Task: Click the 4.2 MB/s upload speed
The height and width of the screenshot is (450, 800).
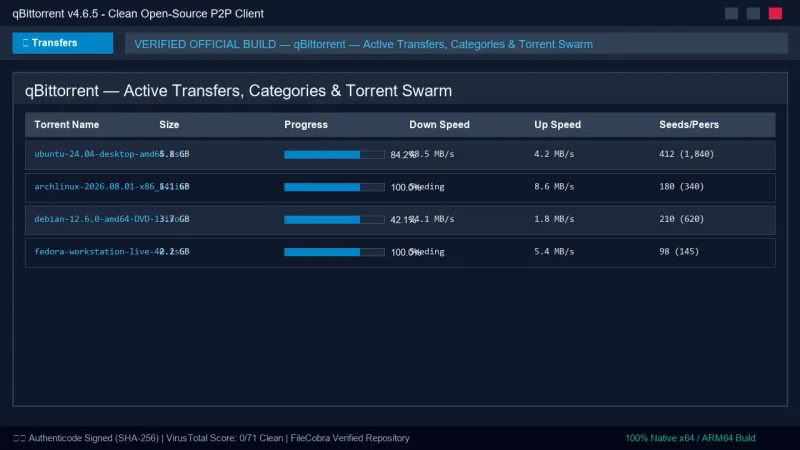Action: pyautogui.click(x=554, y=154)
